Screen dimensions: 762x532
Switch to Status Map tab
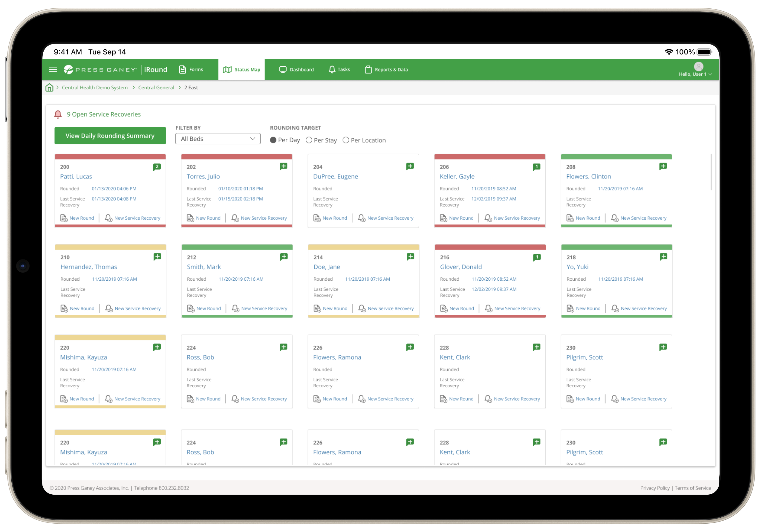[x=241, y=70]
